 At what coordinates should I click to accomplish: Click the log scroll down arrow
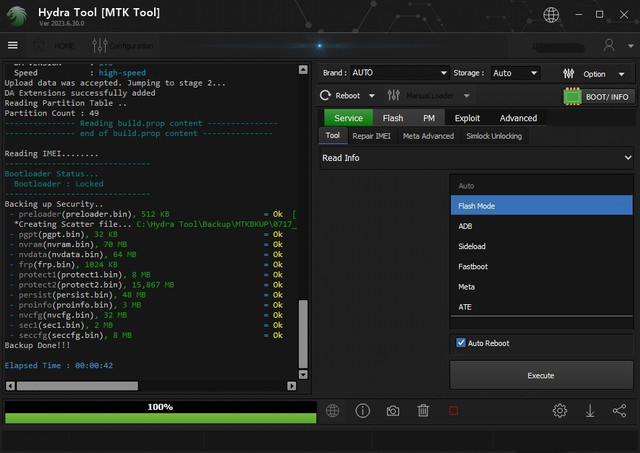[303, 374]
